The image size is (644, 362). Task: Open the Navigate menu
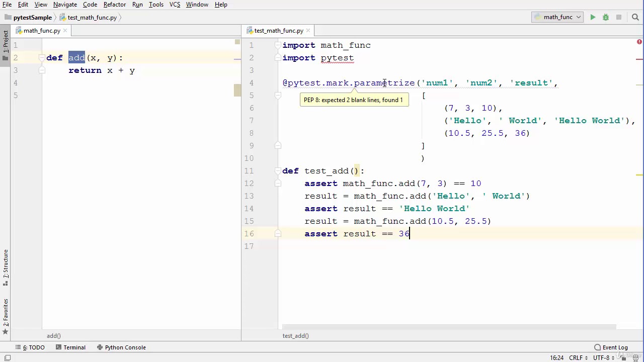point(65,5)
